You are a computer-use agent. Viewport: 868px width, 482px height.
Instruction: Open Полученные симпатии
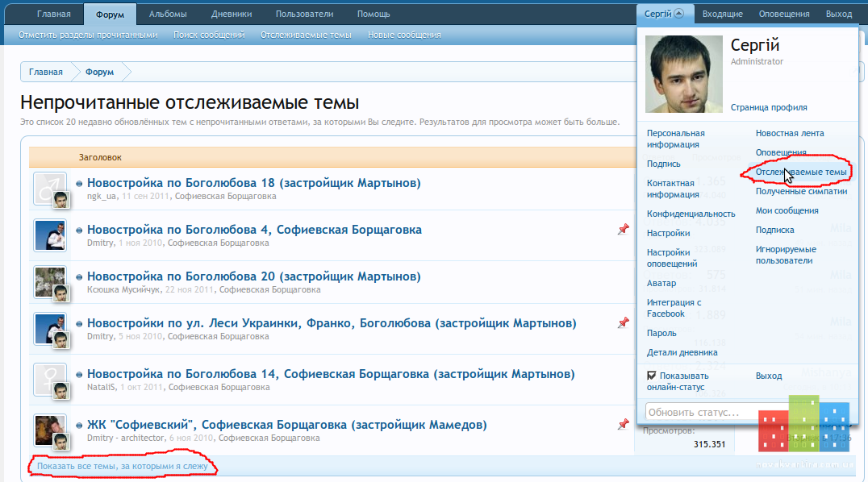pyautogui.click(x=801, y=191)
